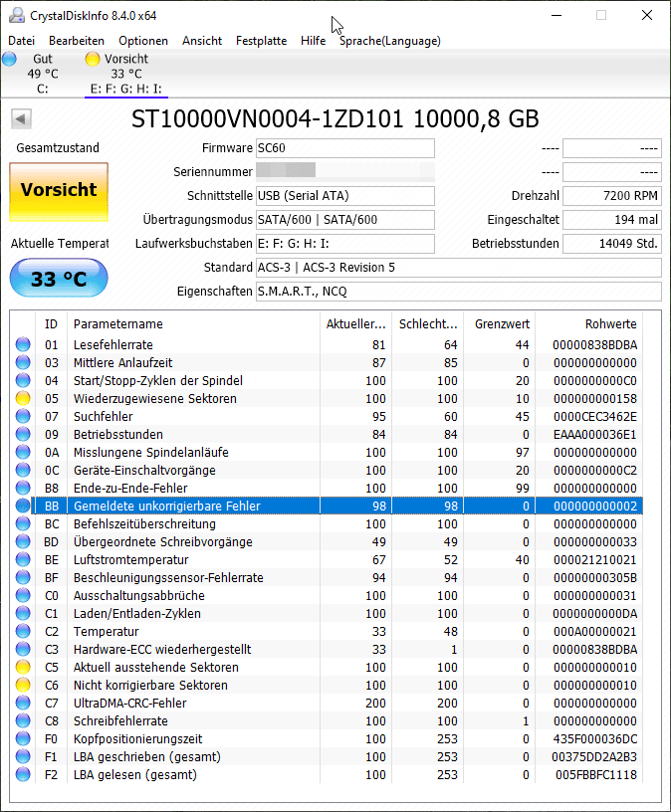Click the status icon for Ausschaltungsabbrüche

point(23,595)
